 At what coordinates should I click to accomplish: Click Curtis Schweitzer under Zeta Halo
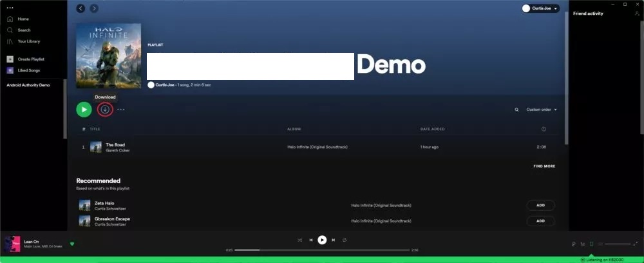110,209
